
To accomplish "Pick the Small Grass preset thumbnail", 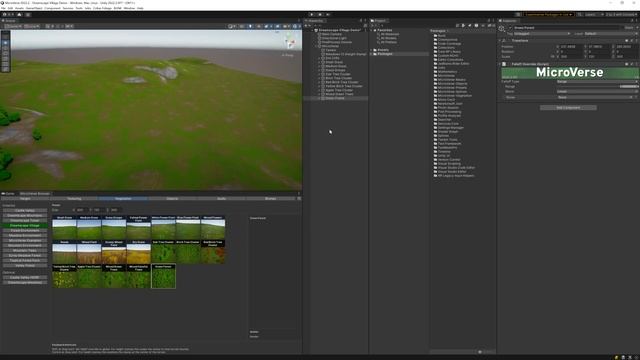I will (x=64, y=227).
